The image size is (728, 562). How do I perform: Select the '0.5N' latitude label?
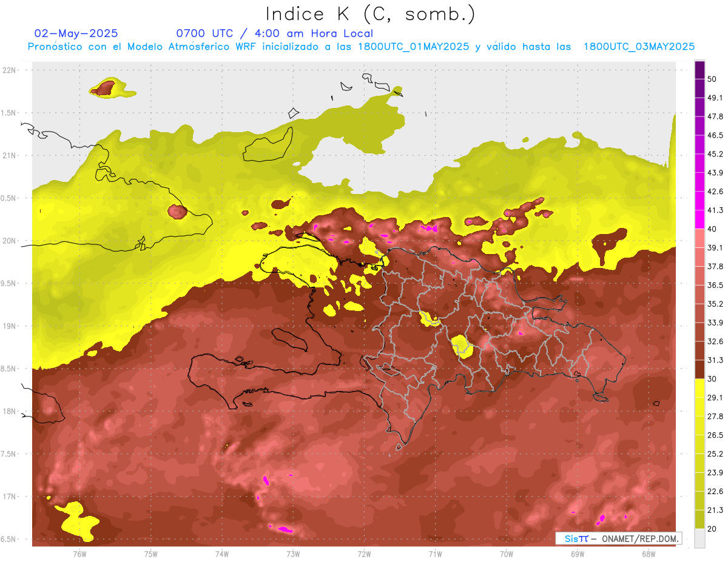click(9, 198)
